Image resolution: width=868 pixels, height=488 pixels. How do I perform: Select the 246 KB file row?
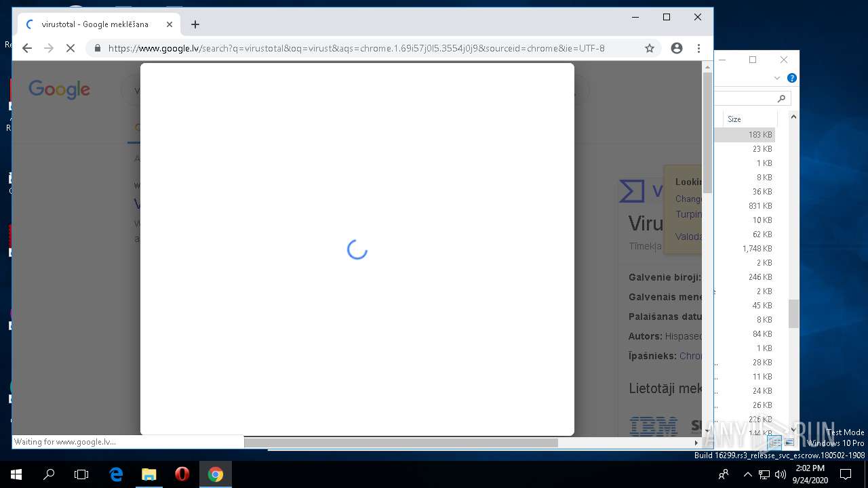coord(745,277)
